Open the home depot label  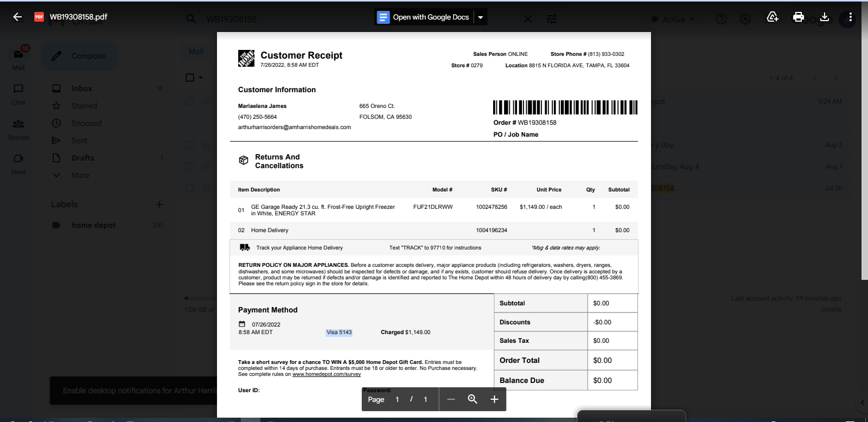coord(93,225)
